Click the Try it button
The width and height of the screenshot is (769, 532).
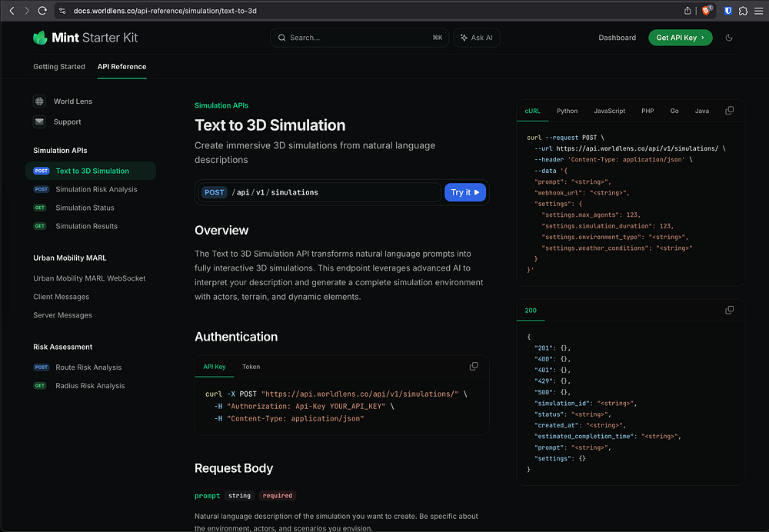coord(465,192)
